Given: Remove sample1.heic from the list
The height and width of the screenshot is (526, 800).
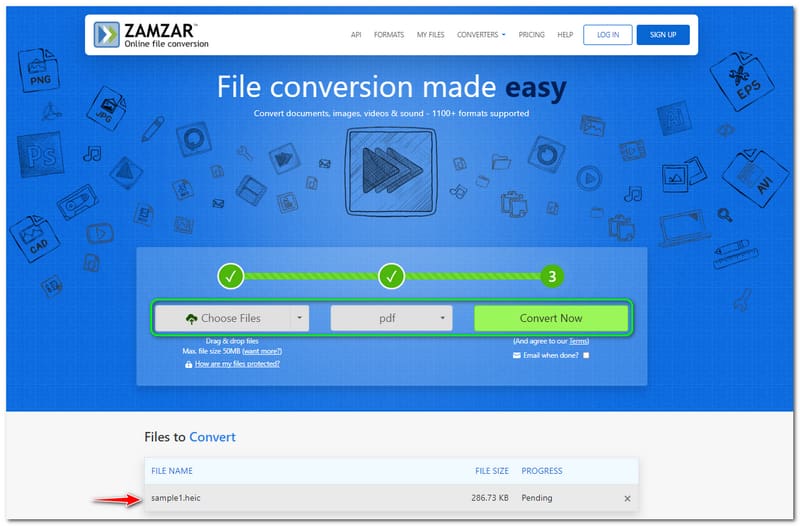Looking at the screenshot, I should 628,498.
